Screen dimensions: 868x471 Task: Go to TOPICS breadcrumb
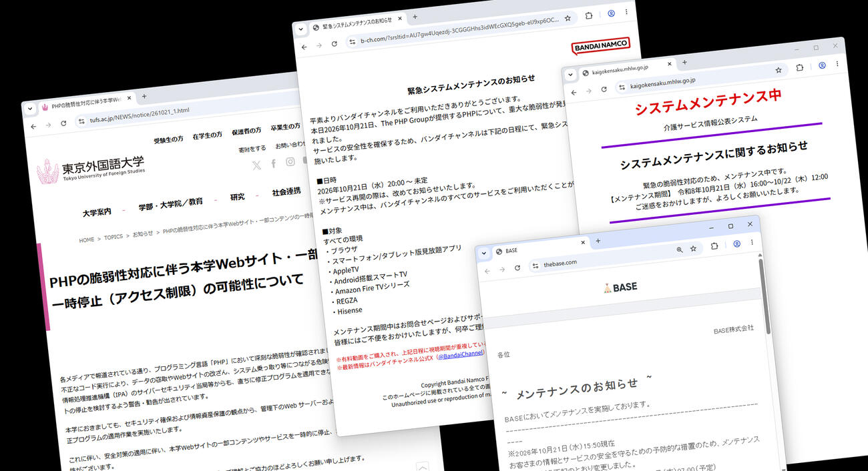coord(113,237)
